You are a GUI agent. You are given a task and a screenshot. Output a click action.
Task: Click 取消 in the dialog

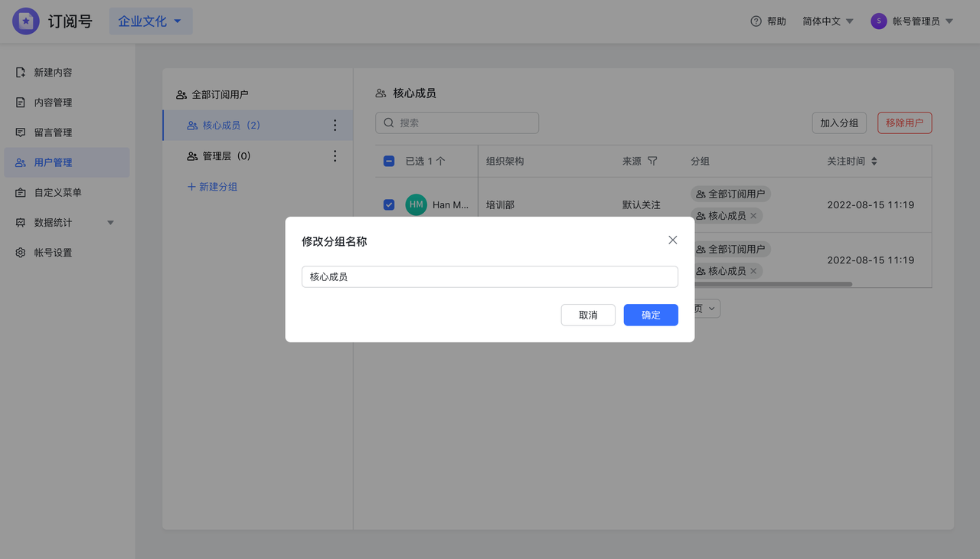pos(588,315)
